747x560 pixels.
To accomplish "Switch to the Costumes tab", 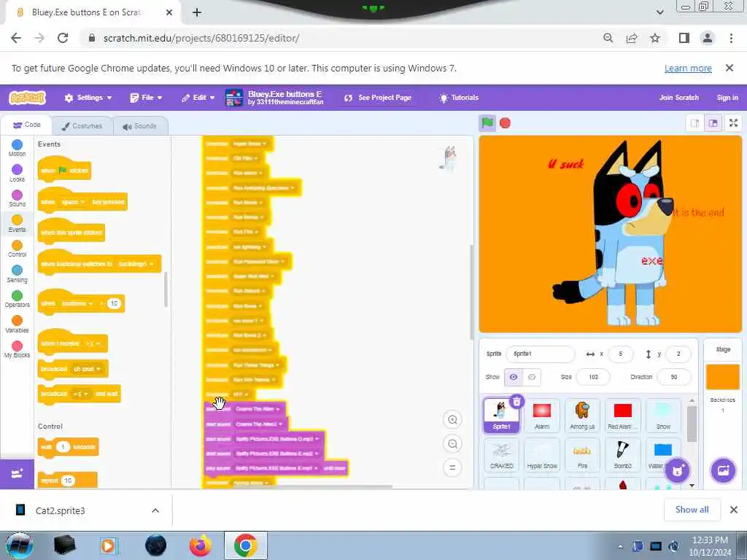I will point(82,125).
